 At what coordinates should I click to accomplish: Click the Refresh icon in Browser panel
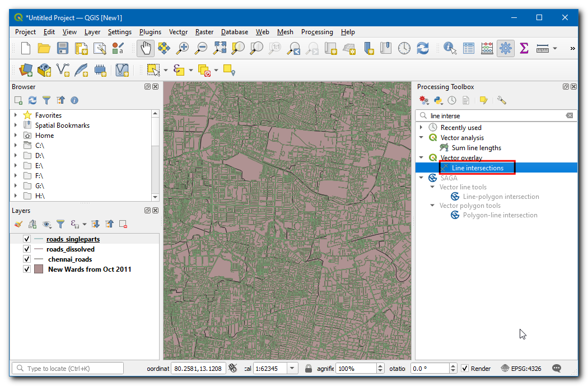click(x=32, y=100)
